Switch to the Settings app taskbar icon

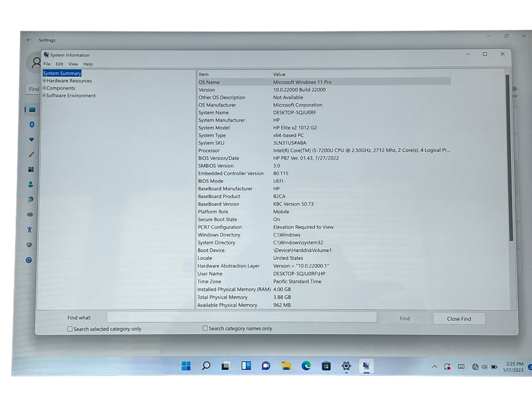coord(346,366)
